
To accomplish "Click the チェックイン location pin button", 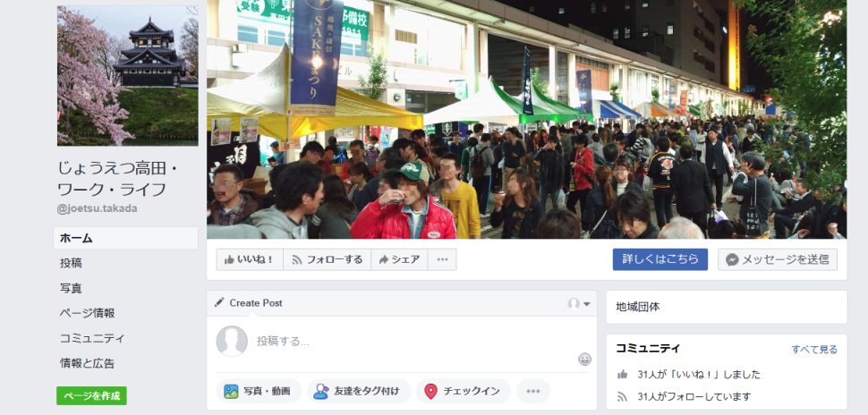I will pyautogui.click(x=464, y=391).
